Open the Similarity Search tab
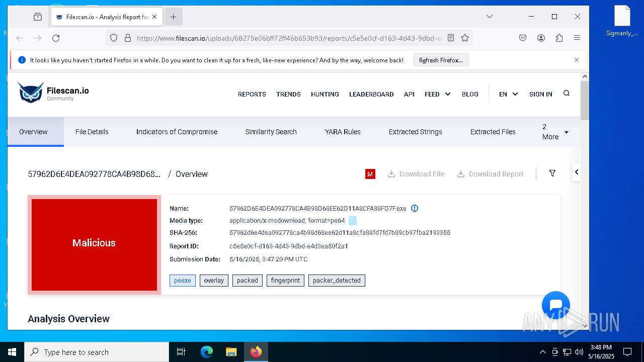 tap(271, 132)
